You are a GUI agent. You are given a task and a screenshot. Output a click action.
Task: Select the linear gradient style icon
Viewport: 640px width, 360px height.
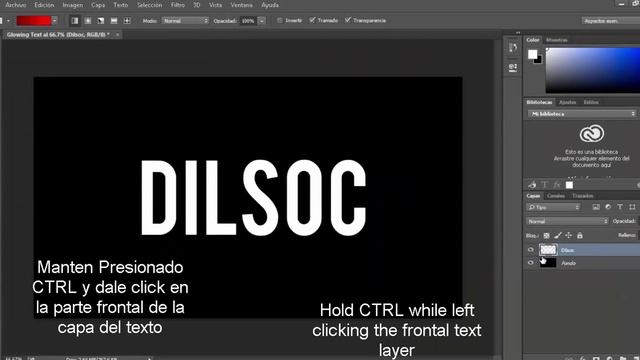click(75, 20)
